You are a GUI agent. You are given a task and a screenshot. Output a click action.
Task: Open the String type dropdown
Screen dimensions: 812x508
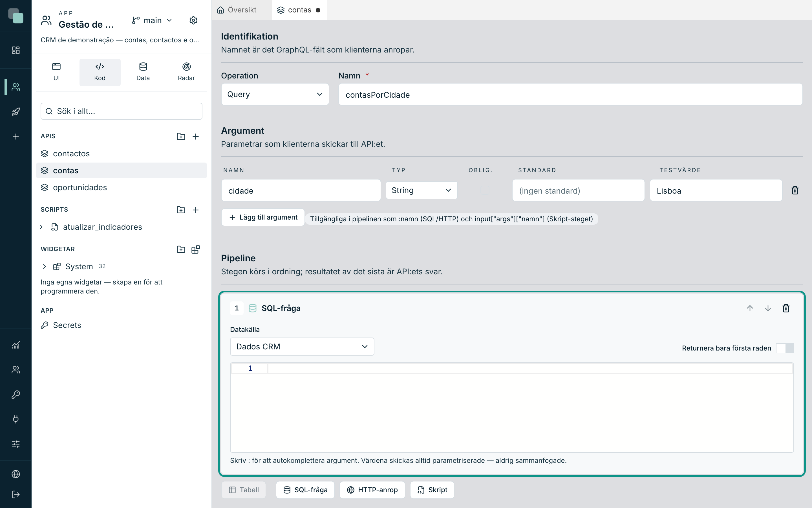click(x=422, y=190)
